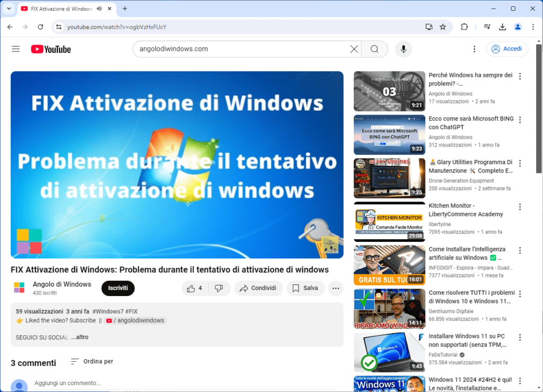Go back with the browser back arrow
The height and width of the screenshot is (392, 543).
pyautogui.click(x=10, y=27)
